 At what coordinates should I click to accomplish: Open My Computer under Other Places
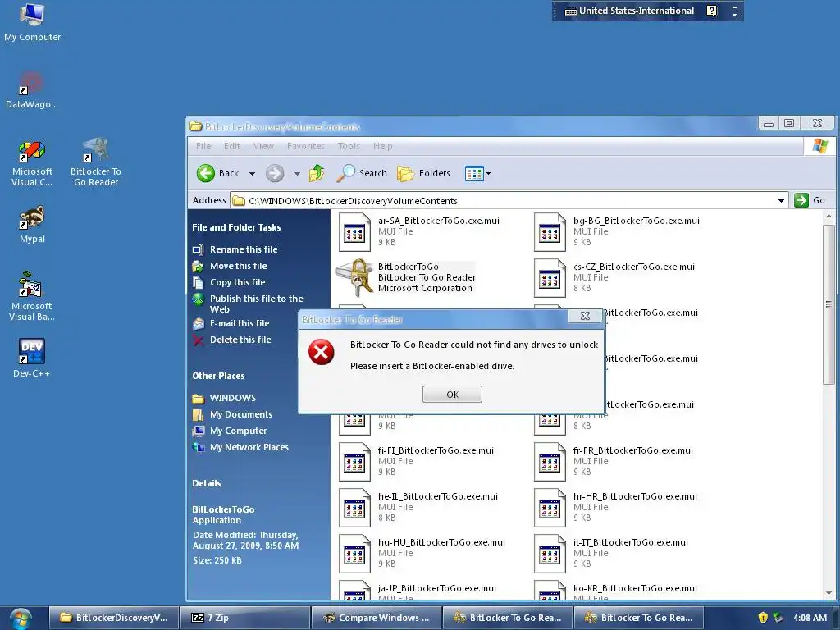[238, 431]
